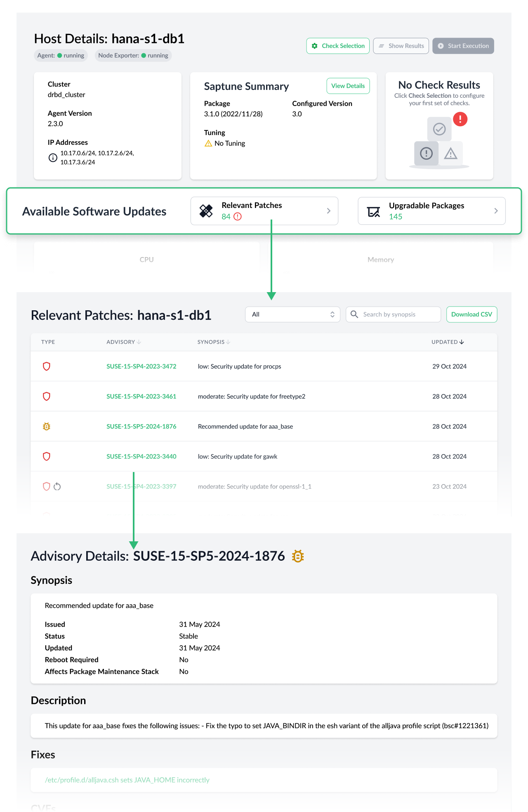Click the Agent running status badge
The image size is (528, 812).
coord(61,55)
